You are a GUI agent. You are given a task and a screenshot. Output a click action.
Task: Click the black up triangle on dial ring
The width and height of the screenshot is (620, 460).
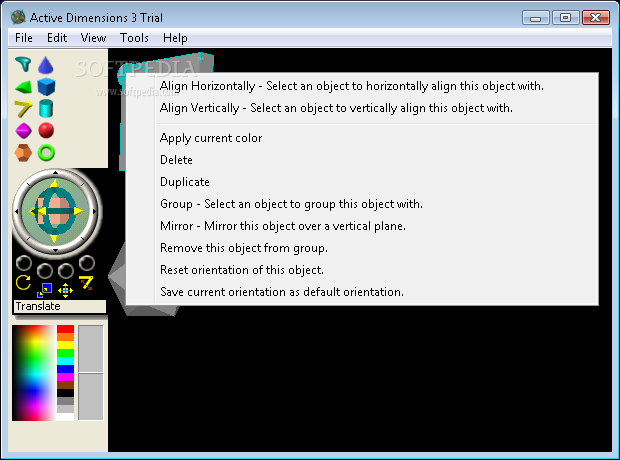tap(55, 172)
